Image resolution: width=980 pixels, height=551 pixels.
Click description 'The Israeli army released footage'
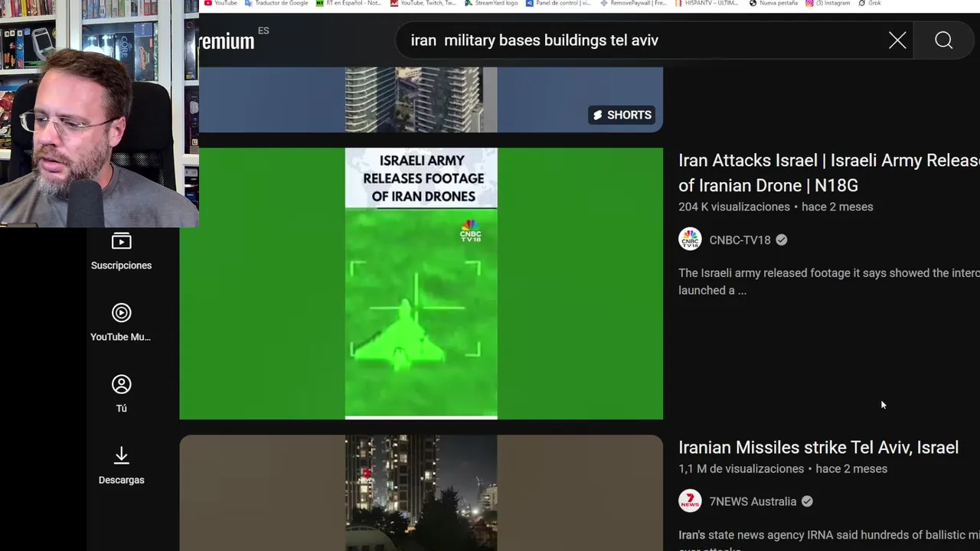829,282
